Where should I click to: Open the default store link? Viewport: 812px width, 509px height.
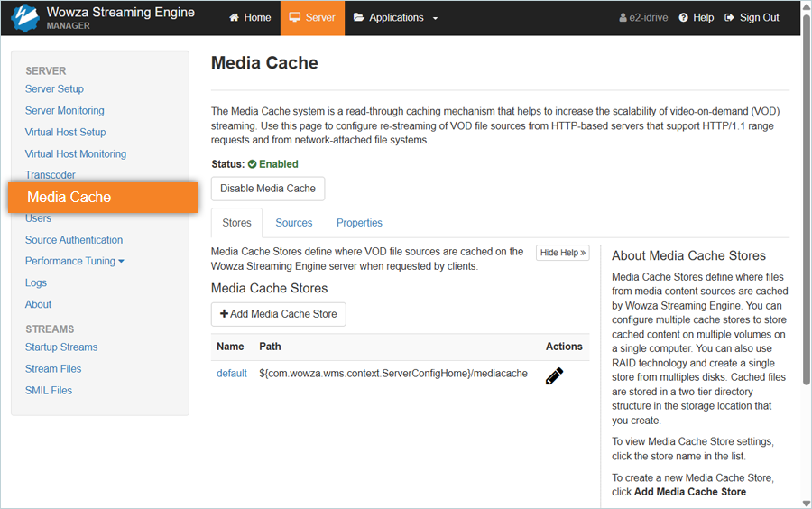tap(232, 374)
